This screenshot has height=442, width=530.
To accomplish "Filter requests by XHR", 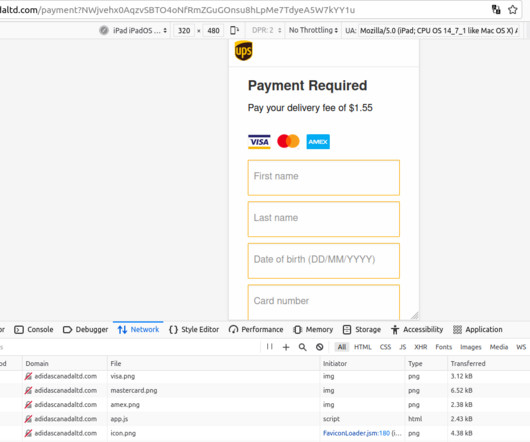I will 421,347.
